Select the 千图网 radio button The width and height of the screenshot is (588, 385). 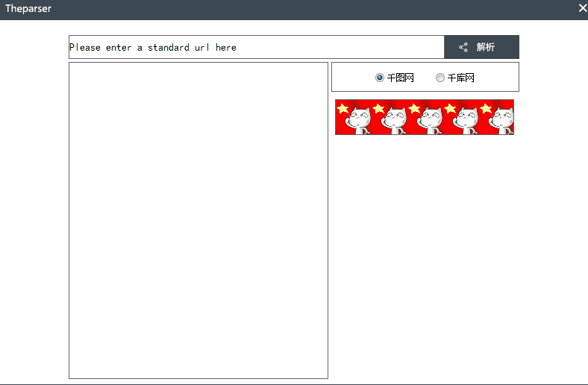[380, 78]
